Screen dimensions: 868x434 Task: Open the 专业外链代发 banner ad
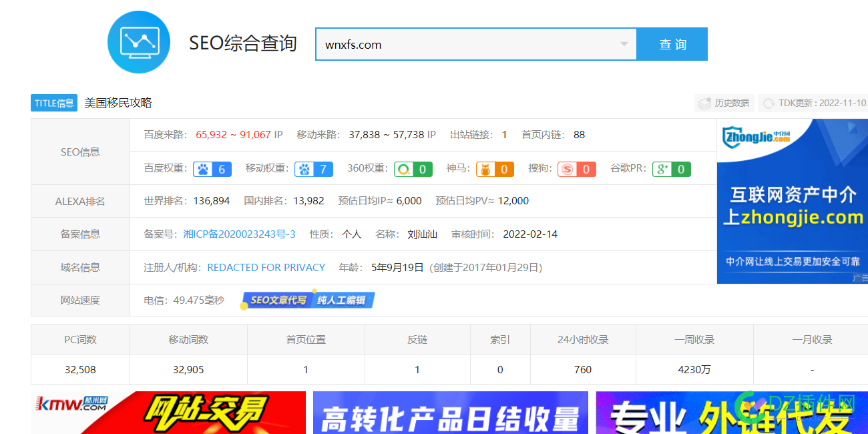732,413
